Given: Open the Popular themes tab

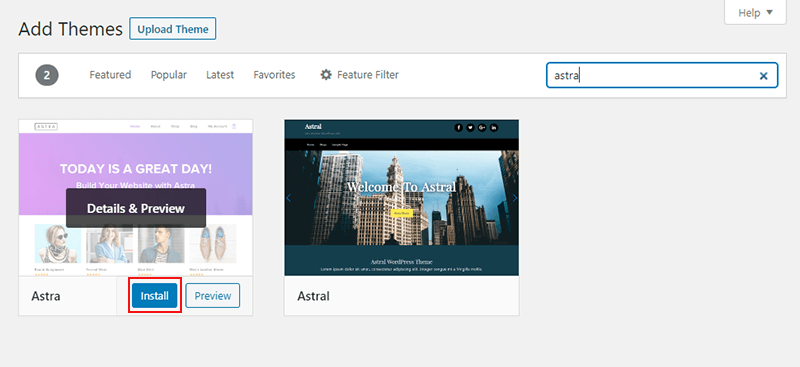Looking at the screenshot, I should (x=168, y=75).
